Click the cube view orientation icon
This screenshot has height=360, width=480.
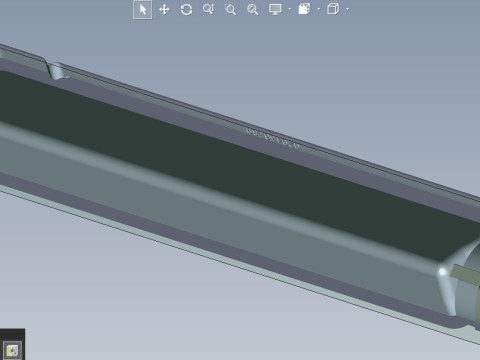pos(333,9)
